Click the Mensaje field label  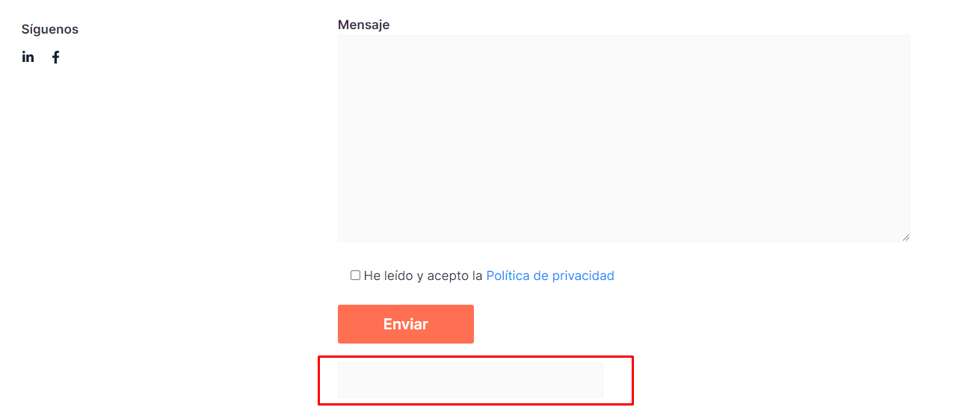pos(363,25)
